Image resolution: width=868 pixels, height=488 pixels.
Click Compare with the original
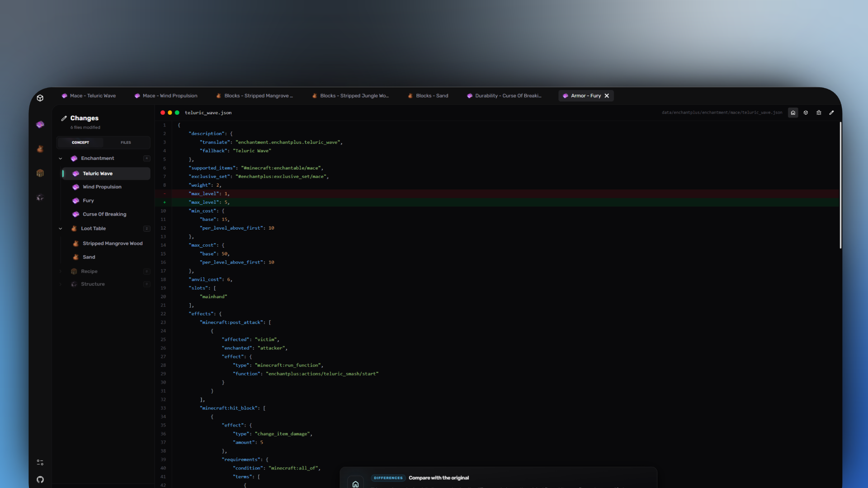[x=439, y=478]
